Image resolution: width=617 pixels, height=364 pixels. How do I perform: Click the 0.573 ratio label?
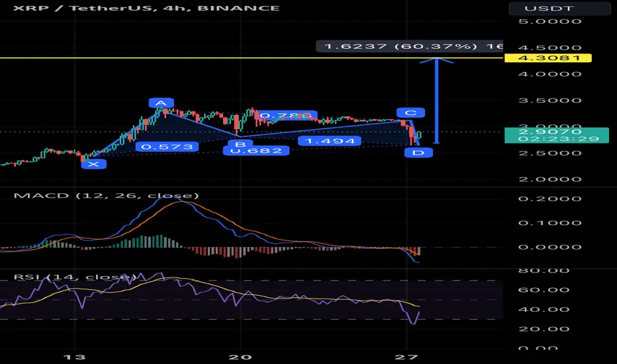[167, 147]
